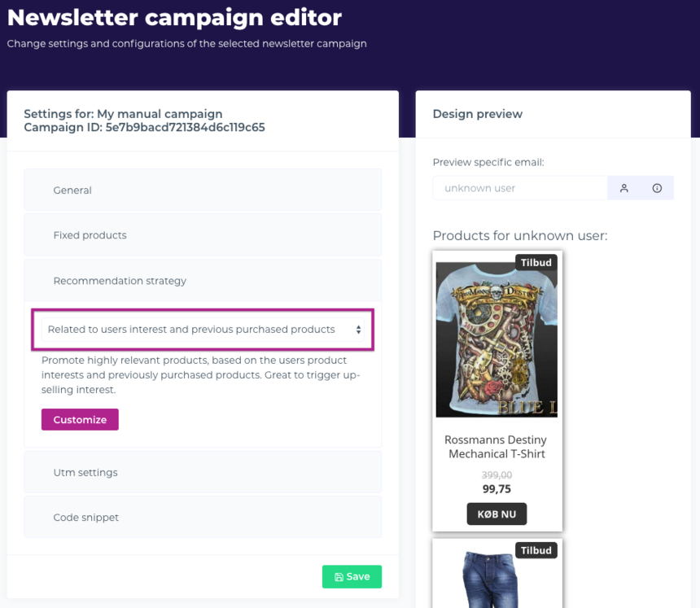700x608 pixels.
Task: Click the Tilbud badge on the T-shirt
Action: 536,262
